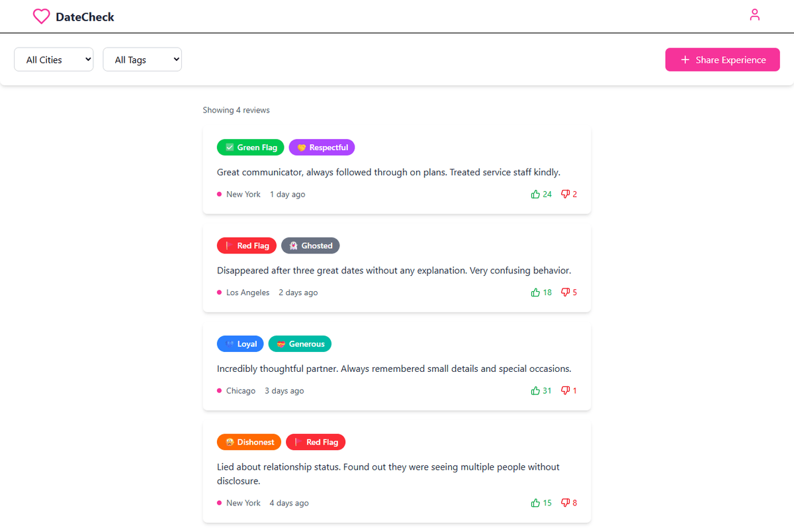Choose the Generous tag
Screen dimensions: 794x532
[x=300, y=343]
